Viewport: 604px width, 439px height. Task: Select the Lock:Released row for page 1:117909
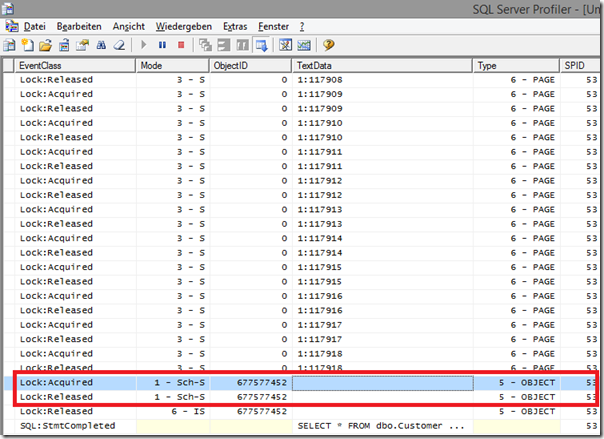(x=302, y=109)
